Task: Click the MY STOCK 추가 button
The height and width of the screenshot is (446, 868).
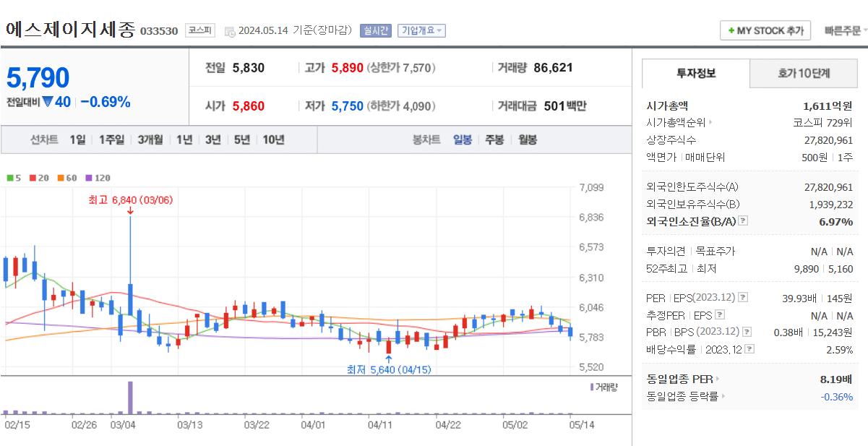Action: 765,31
